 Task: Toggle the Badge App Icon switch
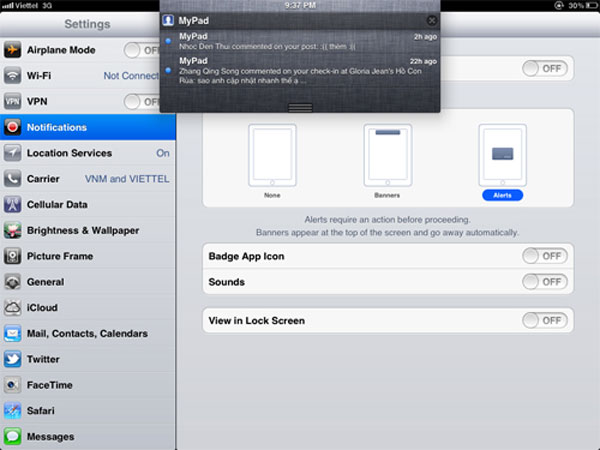pos(545,256)
